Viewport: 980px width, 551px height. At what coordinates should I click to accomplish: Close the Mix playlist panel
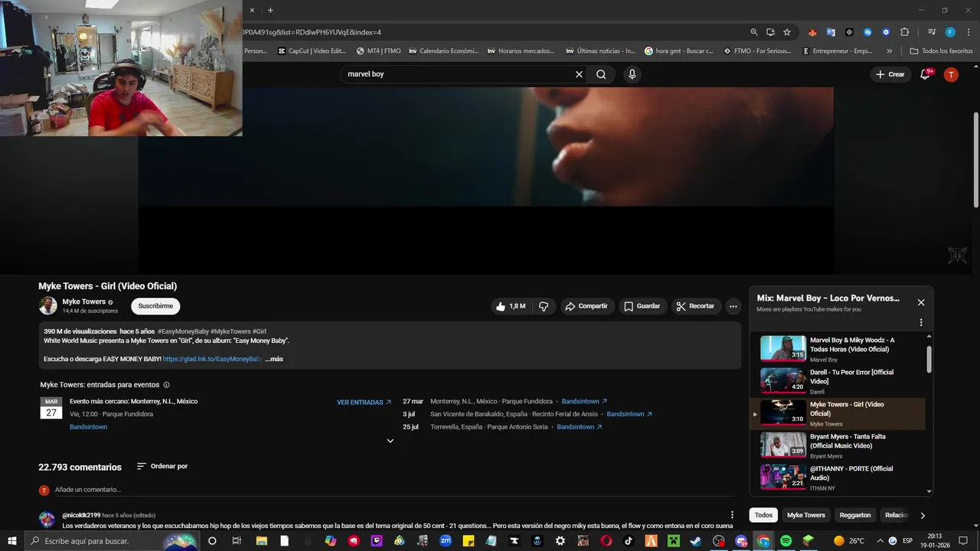point(921,302)
